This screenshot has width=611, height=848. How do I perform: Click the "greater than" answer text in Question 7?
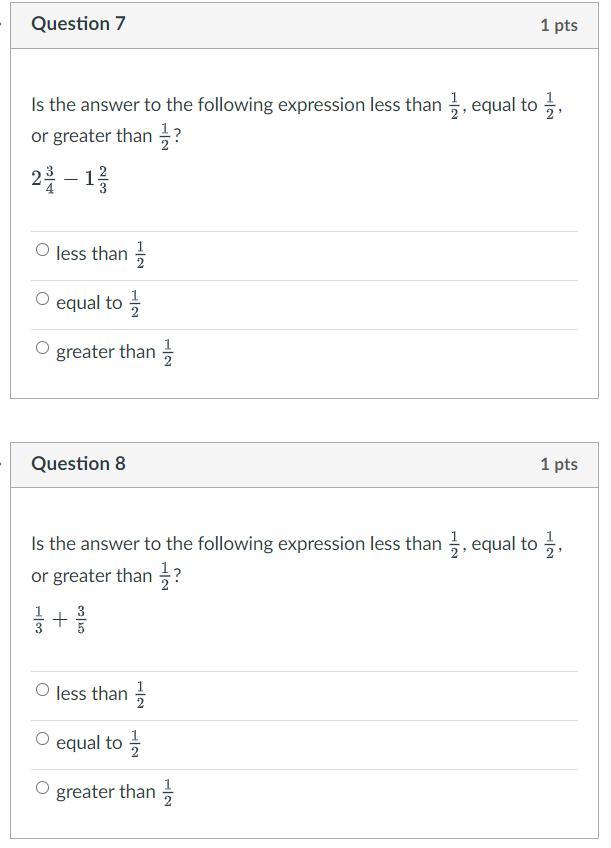(105, 352)
